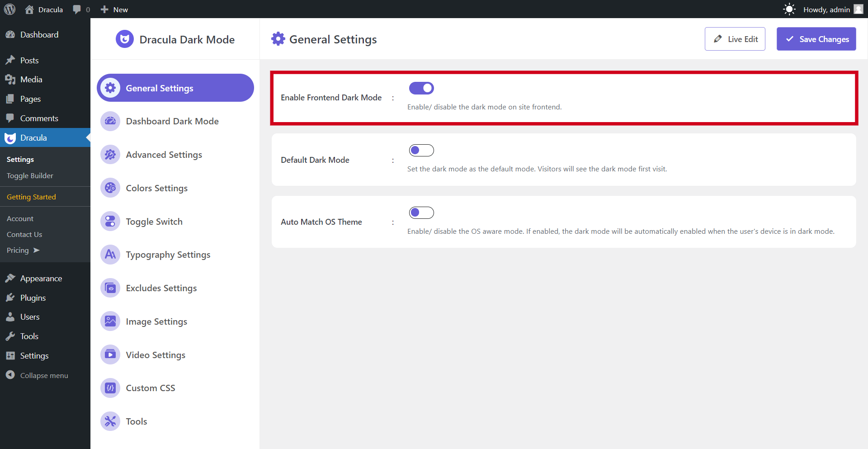Open the Pricing submenu link
The height and width of the screenshot is (449, 868).
point(23,250)
